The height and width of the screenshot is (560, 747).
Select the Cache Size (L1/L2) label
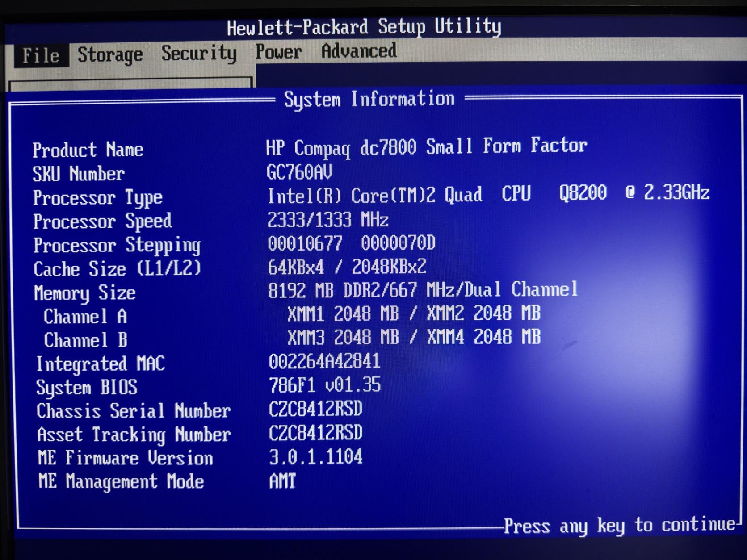tap(118, 269)
